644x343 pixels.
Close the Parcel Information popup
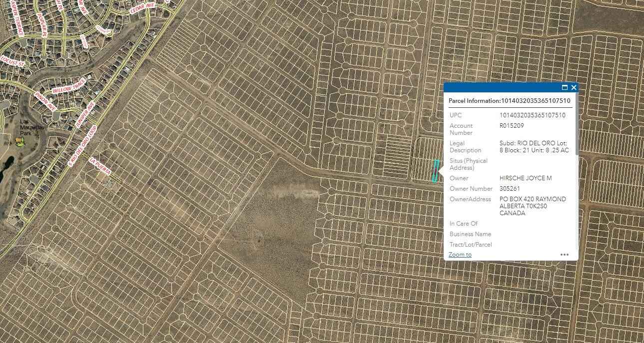pos(574,87)
